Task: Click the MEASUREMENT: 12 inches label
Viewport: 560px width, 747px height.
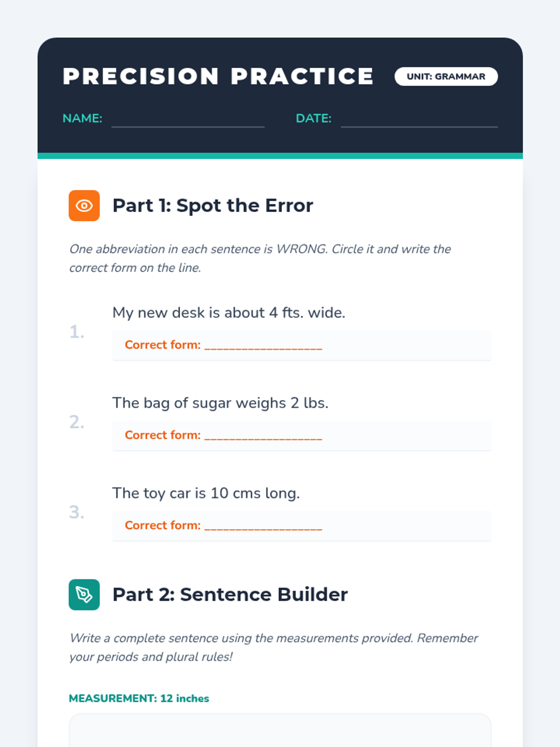Action: 139,698
